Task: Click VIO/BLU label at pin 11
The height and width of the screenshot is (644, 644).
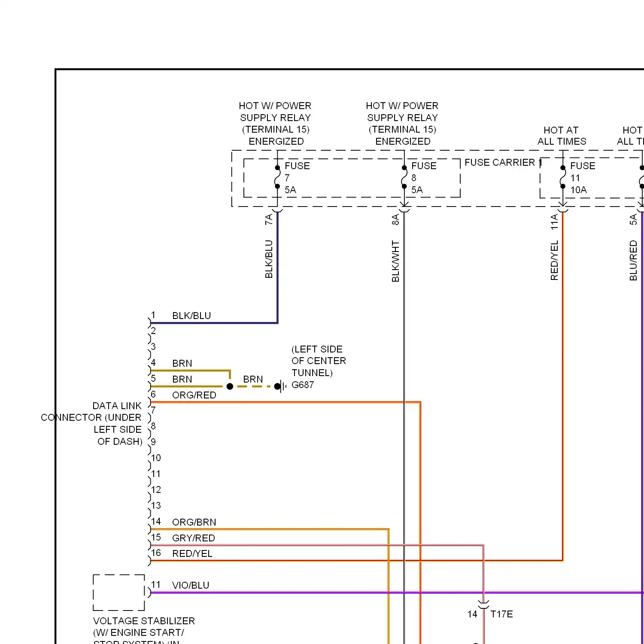Action: 191,585
